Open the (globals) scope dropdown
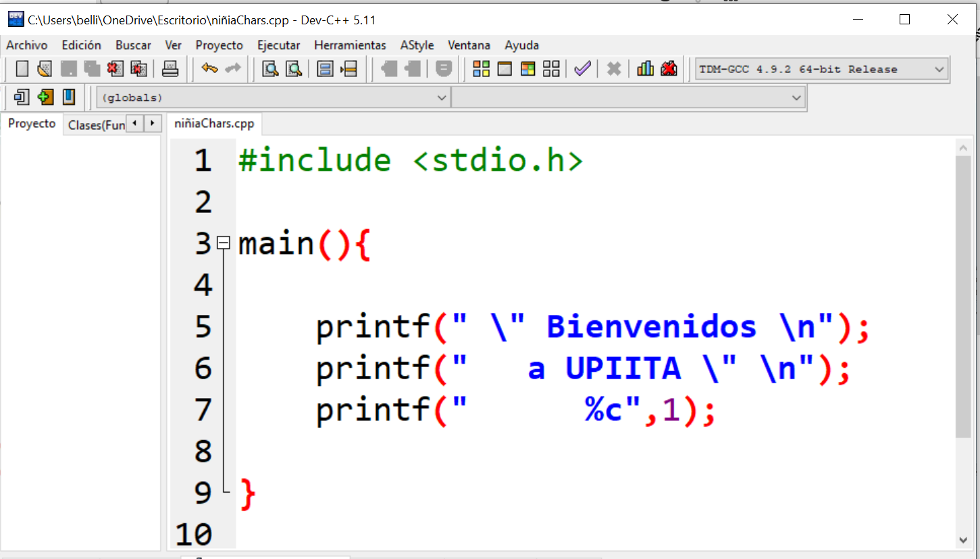Screen dimensions: 980x559 (x=274, y=97)
